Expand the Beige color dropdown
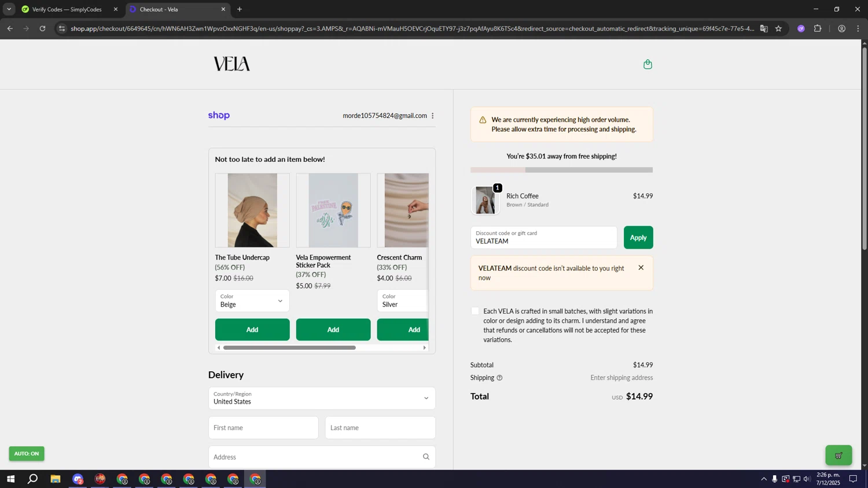Viewport: 868px width, 488px height. click(252, 301)
